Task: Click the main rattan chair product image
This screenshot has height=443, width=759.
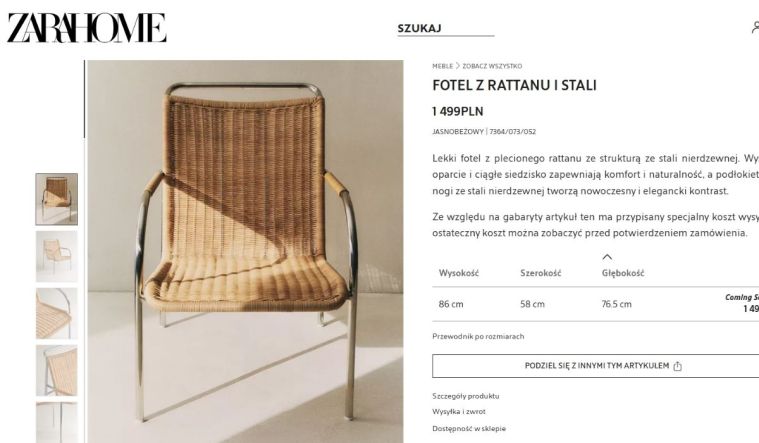Action: [x=245, y=251]
